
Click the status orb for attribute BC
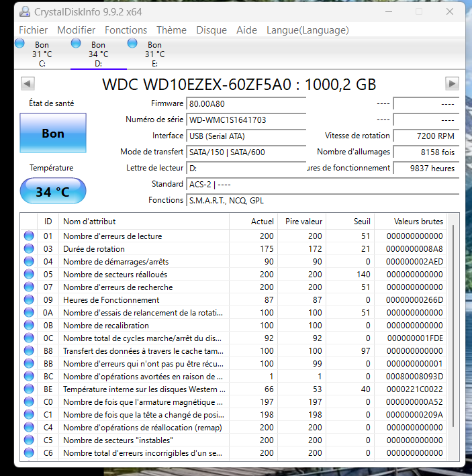click(29, 376)
